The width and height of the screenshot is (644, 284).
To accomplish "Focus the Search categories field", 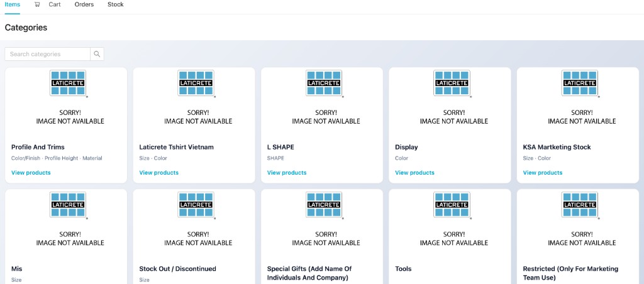I will pos(48,54).
